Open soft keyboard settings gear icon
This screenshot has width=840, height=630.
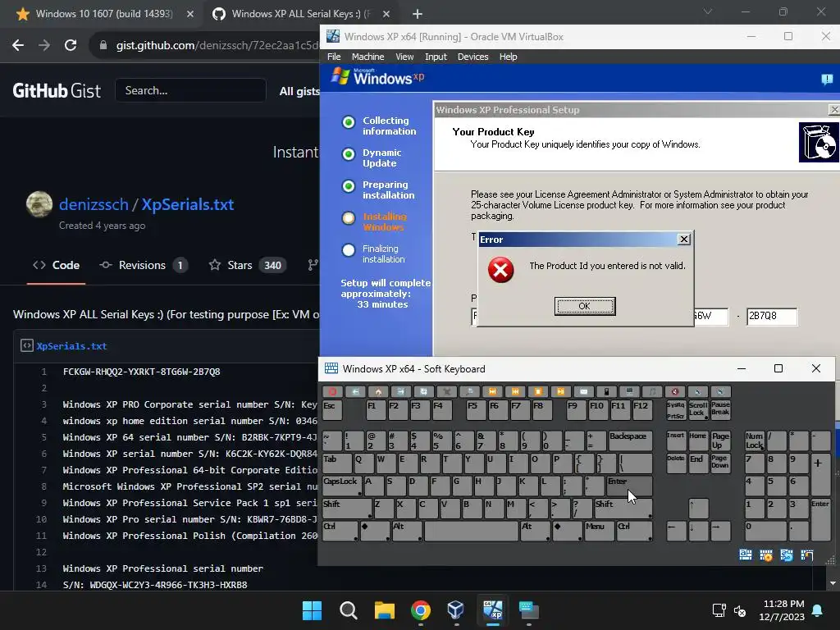tap(766, 555)
